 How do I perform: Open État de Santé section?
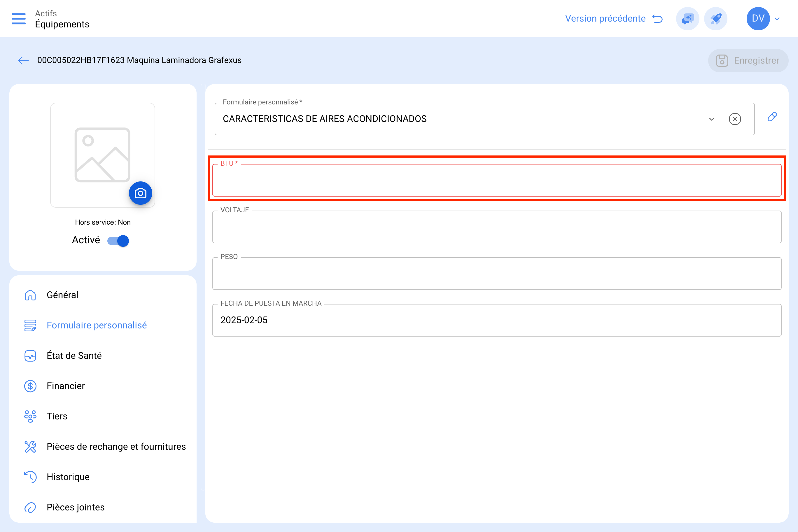tap(103, 356)
